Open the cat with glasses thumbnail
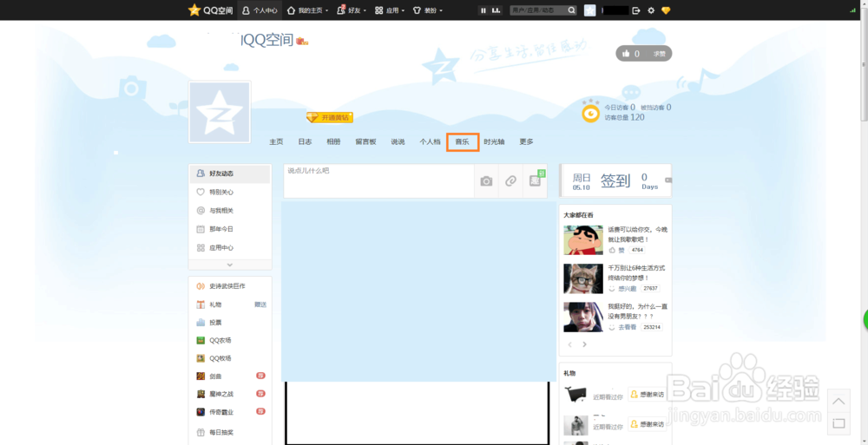Viewport: 868px width, 445px height. click(583, 278)
